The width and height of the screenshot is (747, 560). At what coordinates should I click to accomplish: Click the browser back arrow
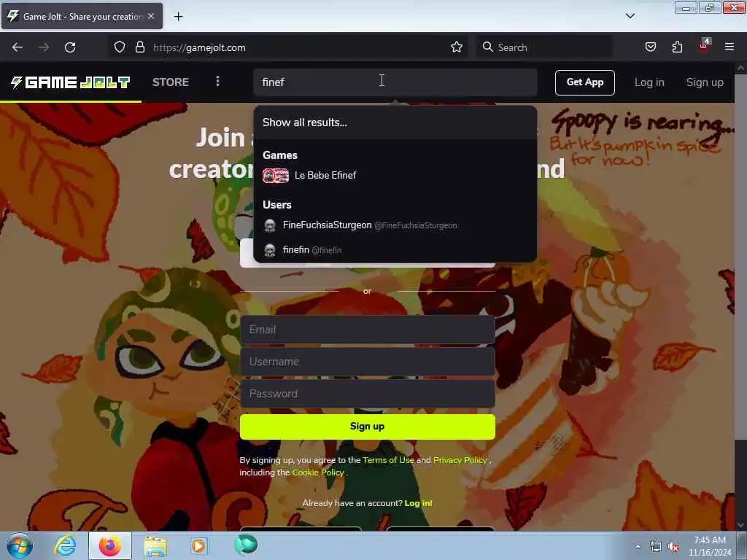click(x=18, y=47)
